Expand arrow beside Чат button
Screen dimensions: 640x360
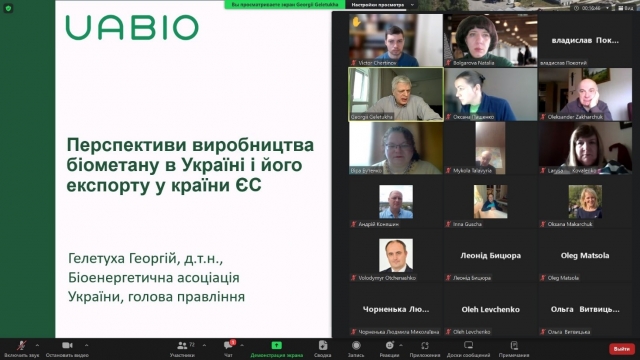(x=242, y=345)
